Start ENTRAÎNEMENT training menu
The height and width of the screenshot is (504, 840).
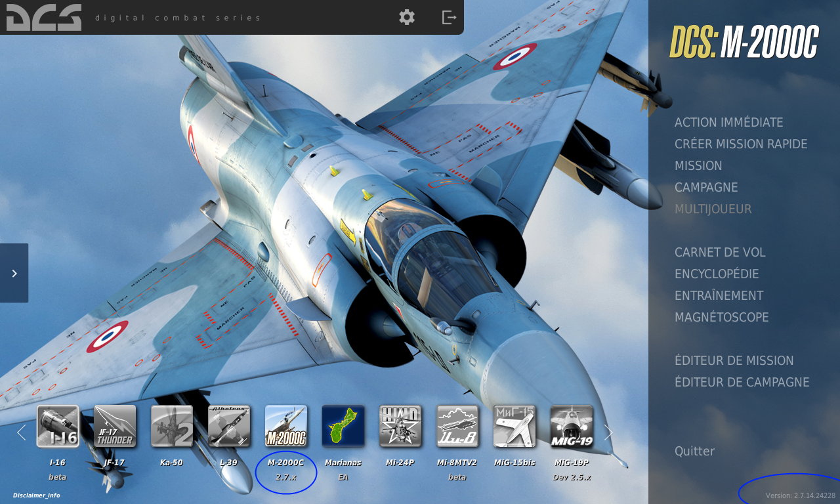[x=719, y=296]
